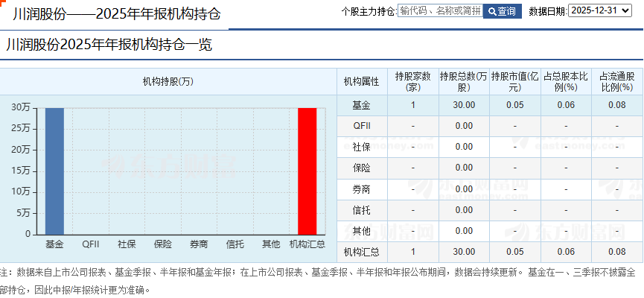
Task: Click 0.00 持股总数 in the 券商 row
Action: tap(464, 189)
